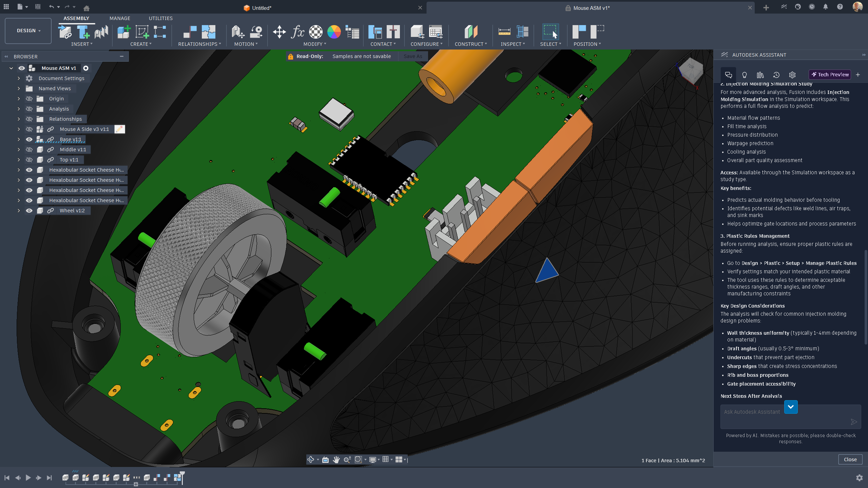
Task: Toggle visibility of Base v1:1
Action: coord(30,139)
